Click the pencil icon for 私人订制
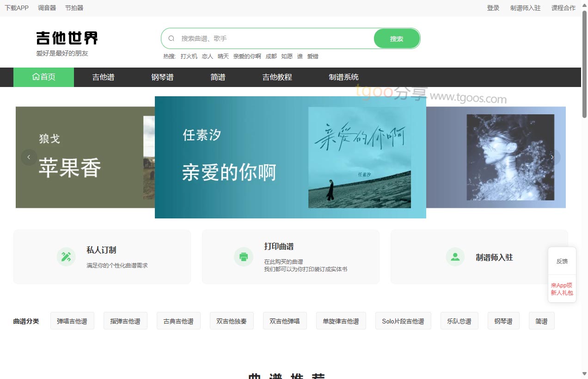This screenshot has width=588, height=379. (x=66, y=257)
